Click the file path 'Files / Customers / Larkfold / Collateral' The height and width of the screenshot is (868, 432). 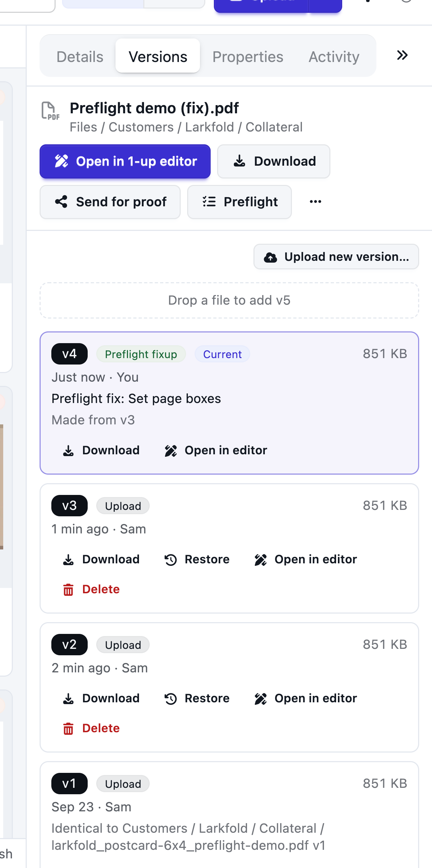186,127
